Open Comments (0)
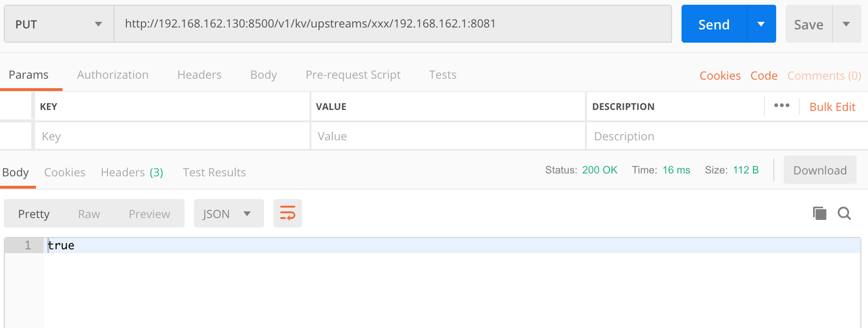The width and height of the screenshot is (868, 328). (x=824, y=76)
